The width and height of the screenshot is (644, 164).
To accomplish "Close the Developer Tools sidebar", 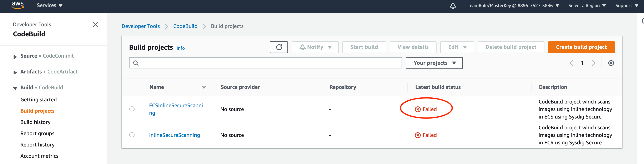I will (x=95, y=25).
